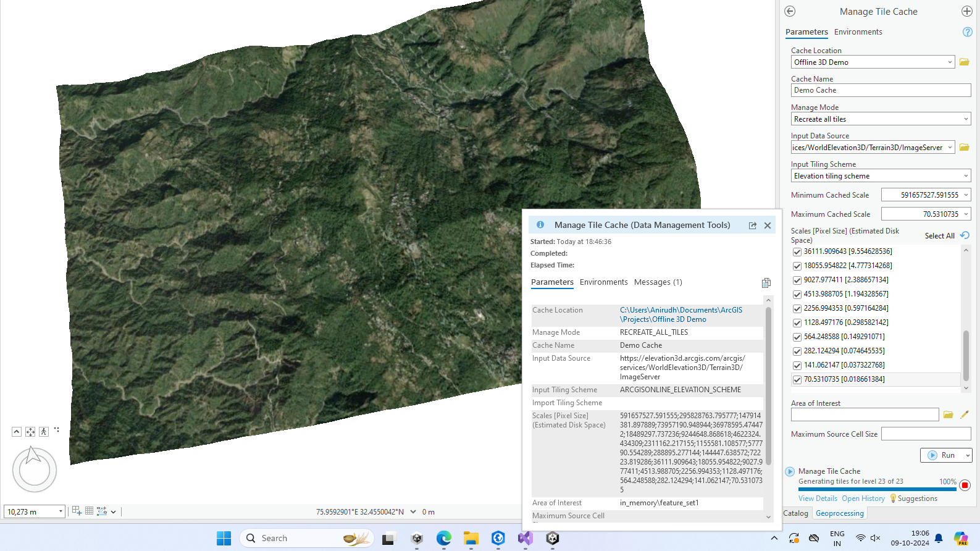The image size is (980, 551).
Task: Select Parameters tab in the Geoprocessing pane
Action: [806, 32]
